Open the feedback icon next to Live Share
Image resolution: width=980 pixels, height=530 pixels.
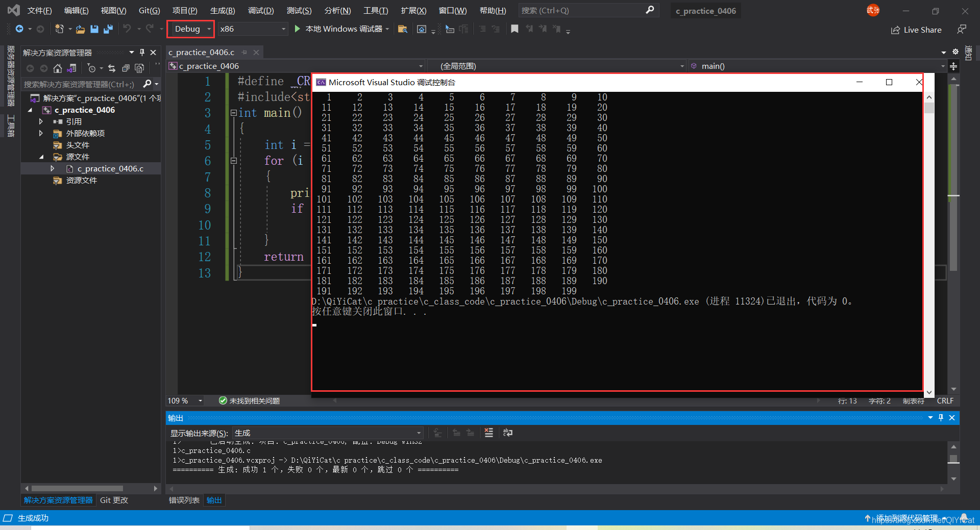coord(962,30)
